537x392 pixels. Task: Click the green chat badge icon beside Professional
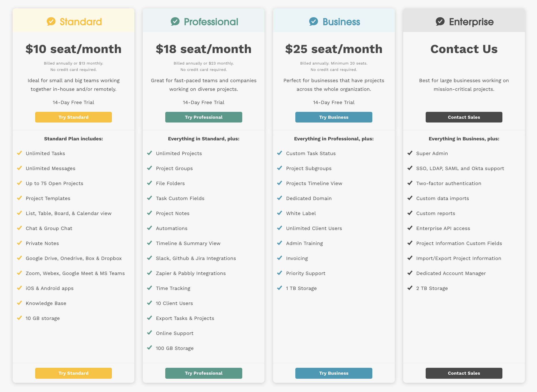click(175, 21)
